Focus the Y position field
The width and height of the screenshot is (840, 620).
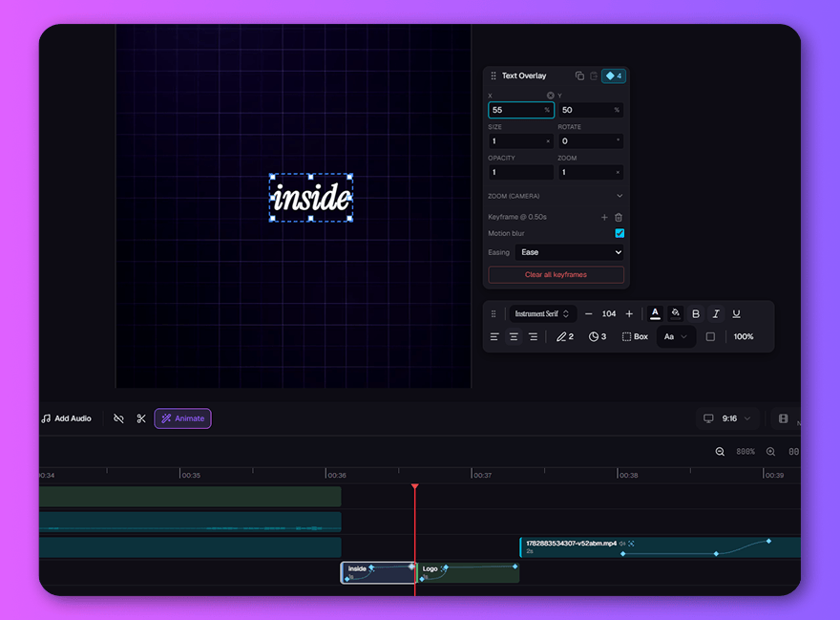pyautogui.click(x=591, y=110)
